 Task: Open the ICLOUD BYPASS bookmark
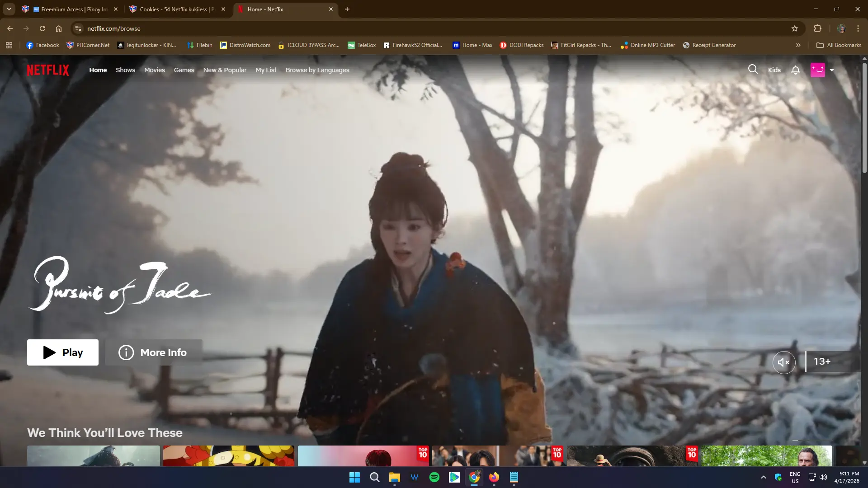309,45
